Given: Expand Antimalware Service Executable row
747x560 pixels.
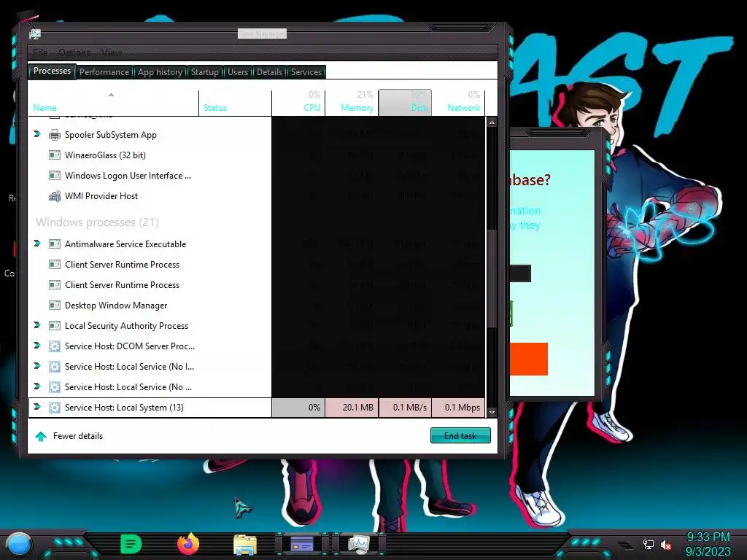Looking at the screenshot, I should (37, 244).
